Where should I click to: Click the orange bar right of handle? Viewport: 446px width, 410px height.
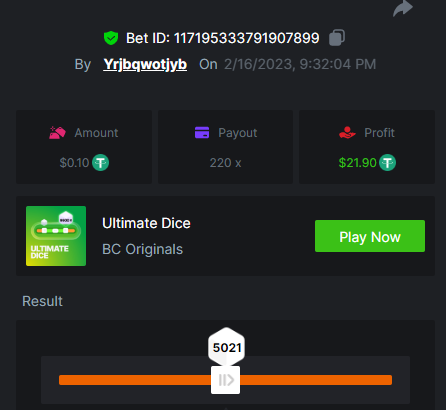point(316,380)
